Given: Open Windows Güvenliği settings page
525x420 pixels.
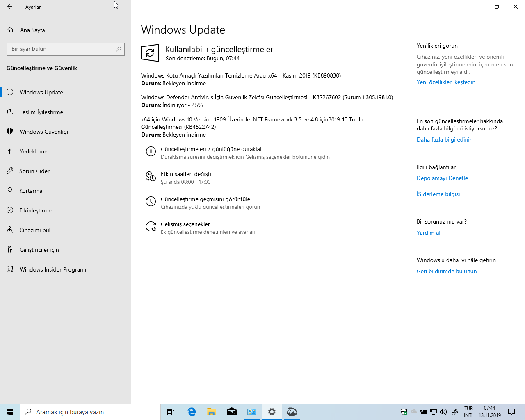Looking at the screenshot, I should coord(66,132).
